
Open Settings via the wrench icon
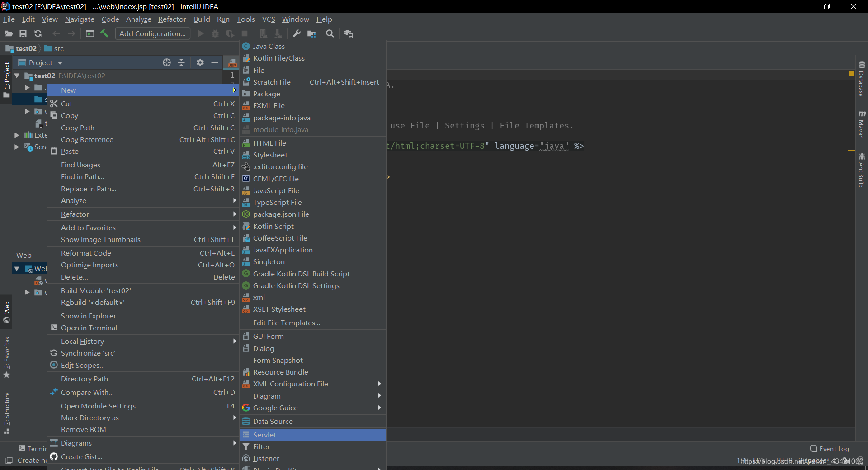coord(297,33)
